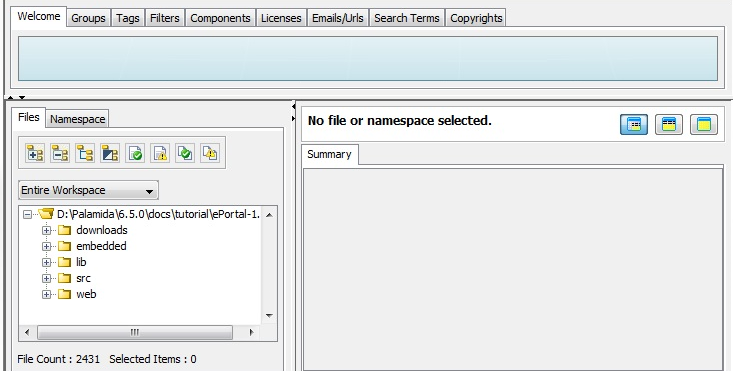Expand the downloads folder node
The image size is (733, 371).
(46, 230)
